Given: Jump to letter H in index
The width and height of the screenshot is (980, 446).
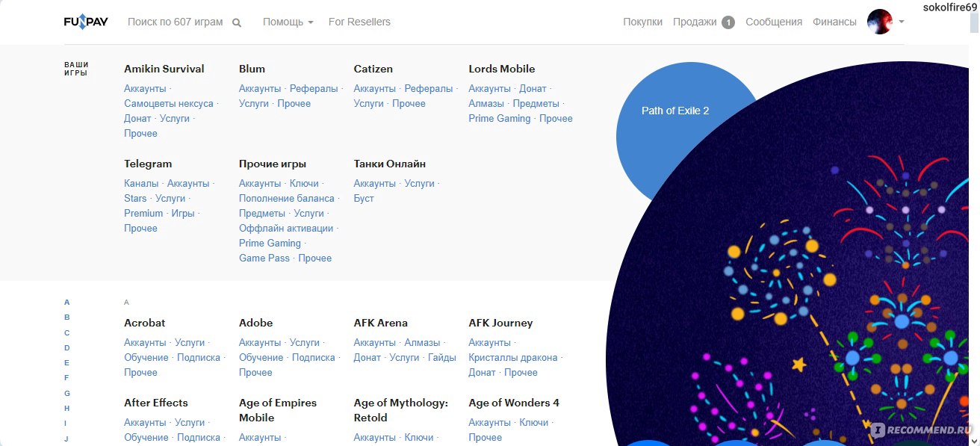Looking at the screenshot, I should point(66,408).
